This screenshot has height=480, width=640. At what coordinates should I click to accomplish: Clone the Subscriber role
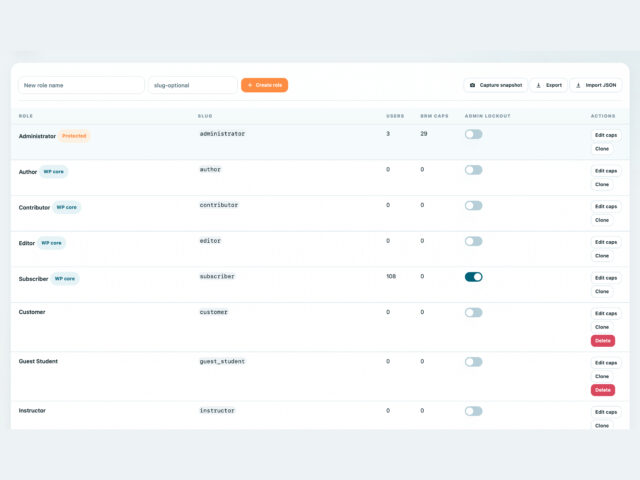tap(602, 291)
